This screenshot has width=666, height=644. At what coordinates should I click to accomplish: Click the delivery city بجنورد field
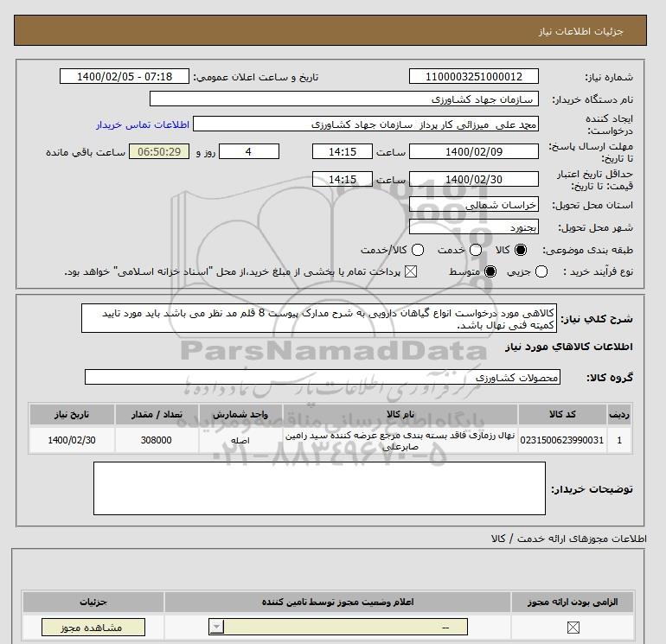(x=474, y=227)
